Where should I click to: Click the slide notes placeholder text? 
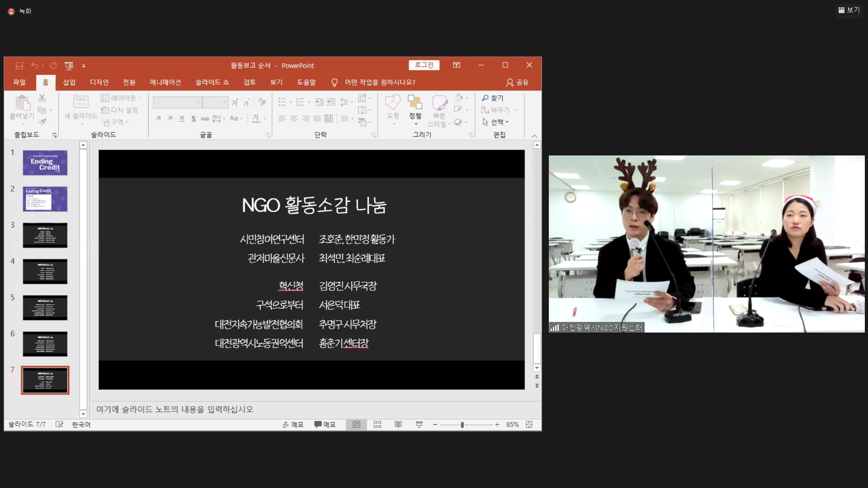[x=175, y=409]
